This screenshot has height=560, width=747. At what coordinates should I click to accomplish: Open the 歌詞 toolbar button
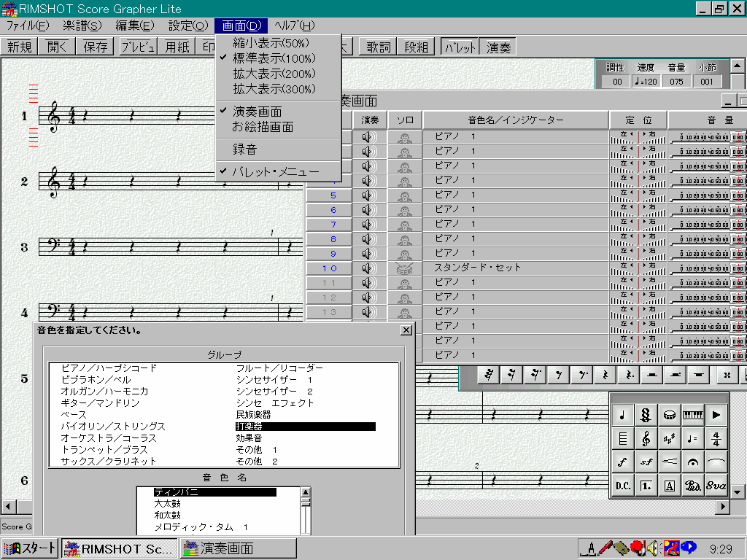click(x=379, y=47)
